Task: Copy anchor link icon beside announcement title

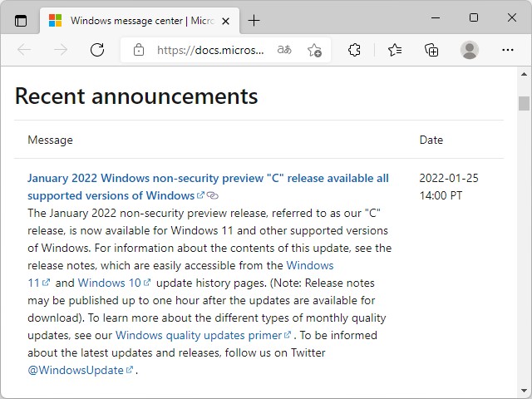Action: [x=213, y=195]
